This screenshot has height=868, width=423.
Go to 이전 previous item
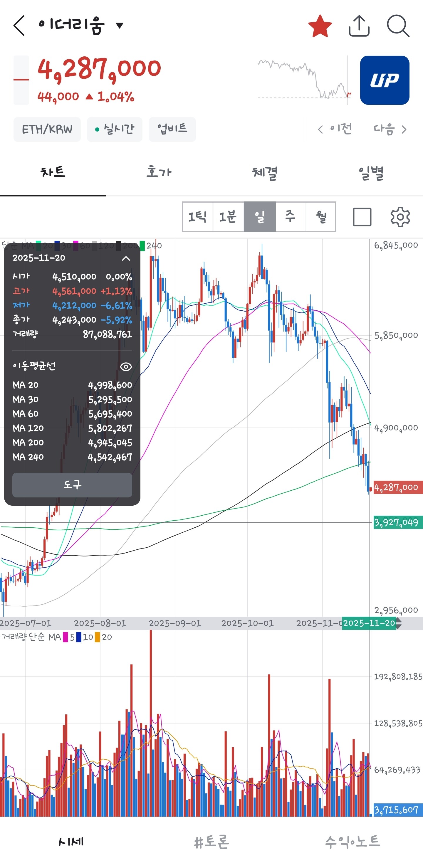335,129
